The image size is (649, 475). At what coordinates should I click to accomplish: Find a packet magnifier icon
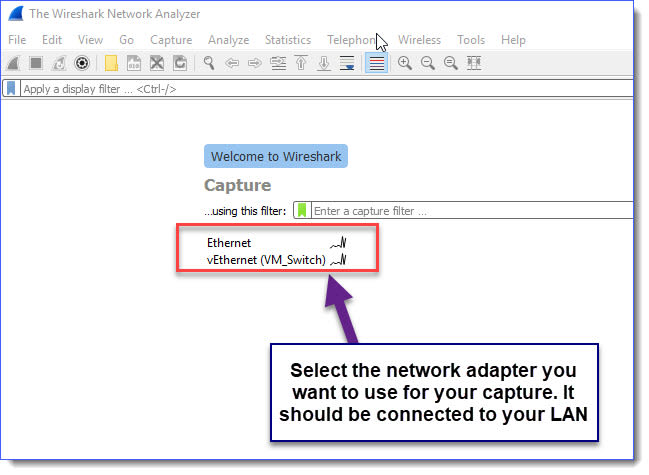click(x=209, y=63)
